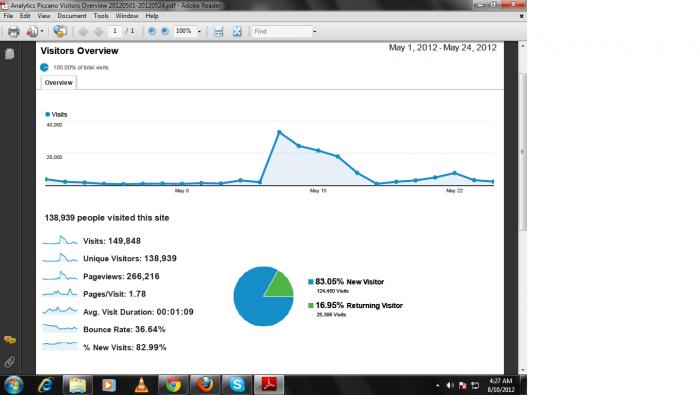Expand the zoom percentage dropdown
This screenshot has width=700, height=395.
199,32
